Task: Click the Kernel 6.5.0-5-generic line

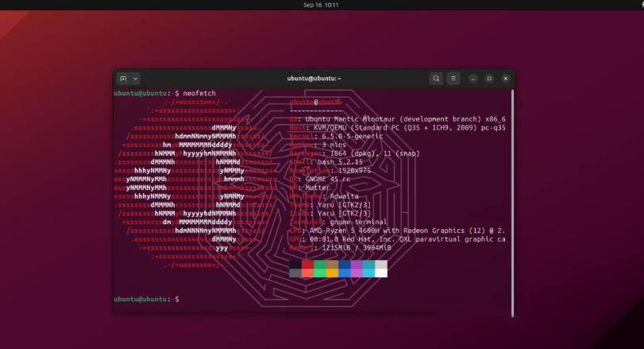Action: pyautogui.click(x=336, y=136)
